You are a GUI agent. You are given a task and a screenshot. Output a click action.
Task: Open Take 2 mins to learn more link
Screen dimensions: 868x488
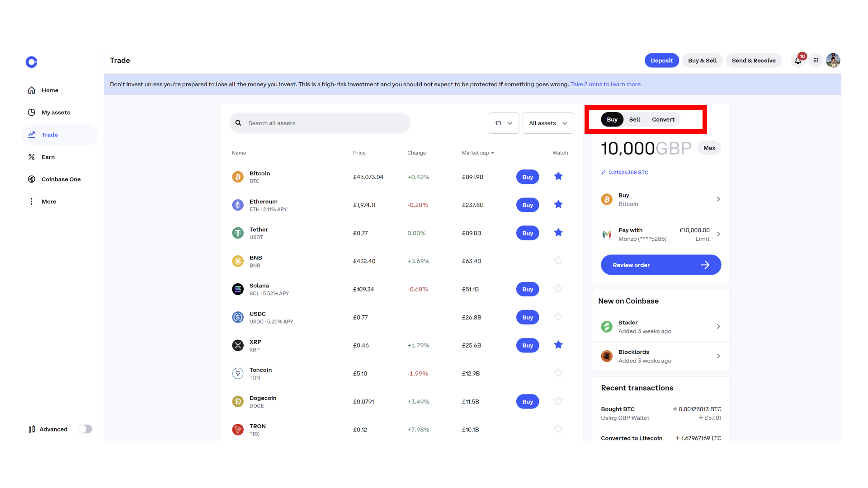605,84
